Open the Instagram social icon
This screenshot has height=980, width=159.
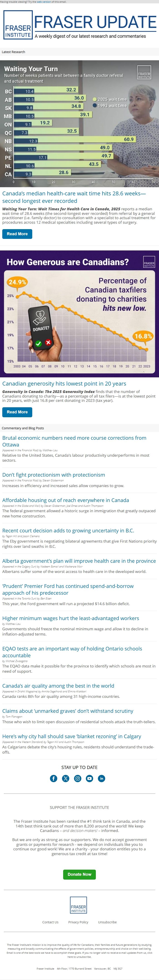(x=78, y=778)
